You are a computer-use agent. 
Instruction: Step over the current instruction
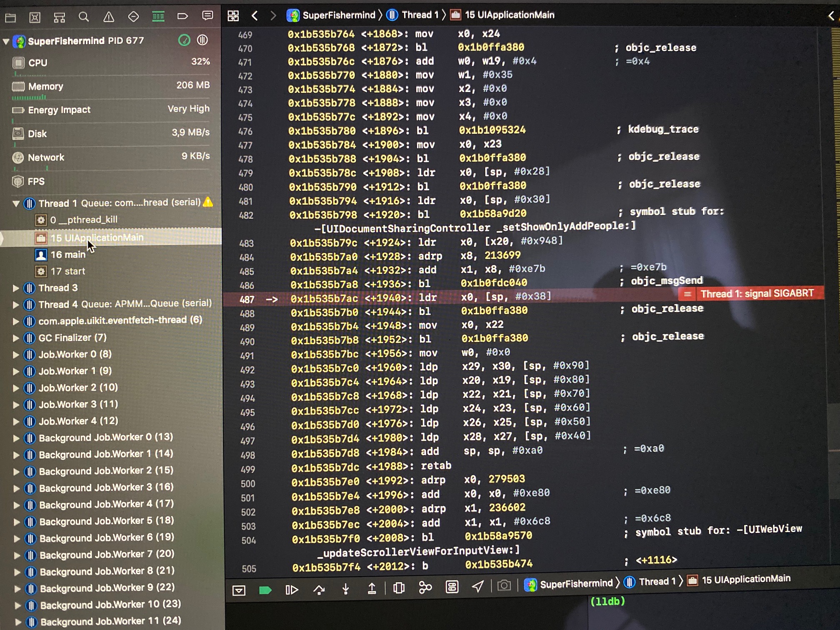pos(319,589)
